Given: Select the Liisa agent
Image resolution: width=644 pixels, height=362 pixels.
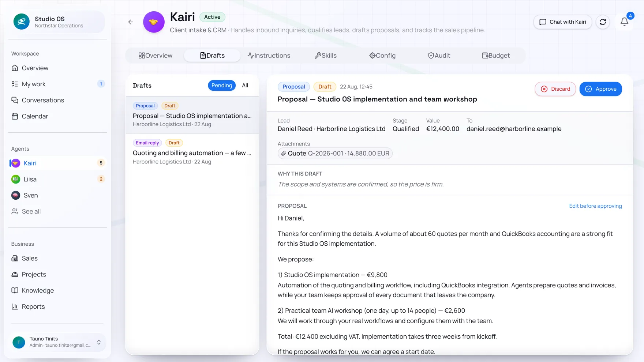Looking at the screenshot, I should [57, 179].
